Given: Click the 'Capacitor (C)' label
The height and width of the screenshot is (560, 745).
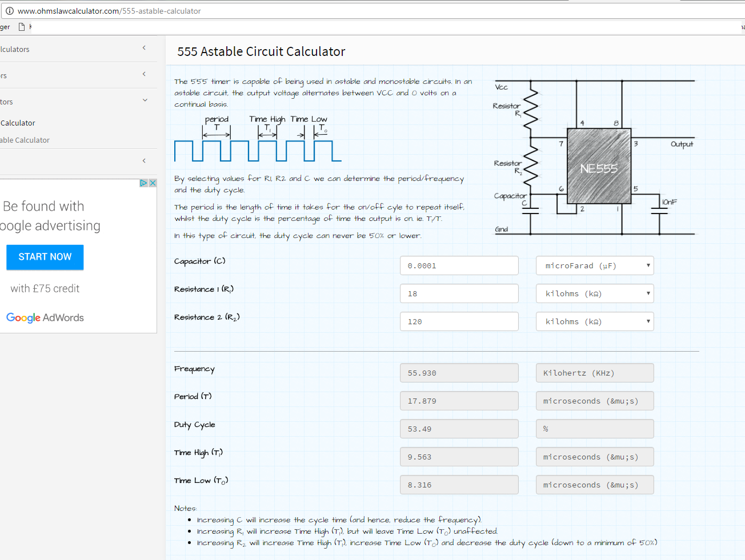Looking at the screenshot, I should pos(200,261).
